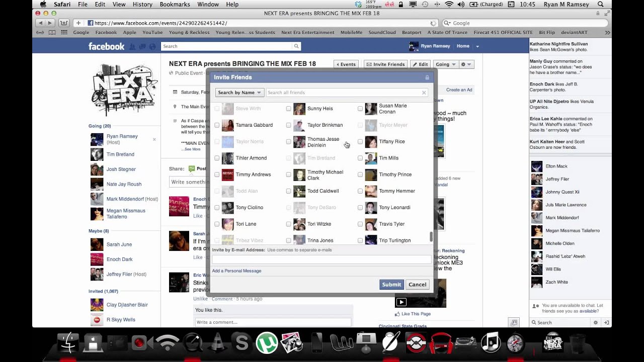Viewport: 644px width, 362px height.
Task: Open the Trash in the Dock
Action: click(578, 343)
